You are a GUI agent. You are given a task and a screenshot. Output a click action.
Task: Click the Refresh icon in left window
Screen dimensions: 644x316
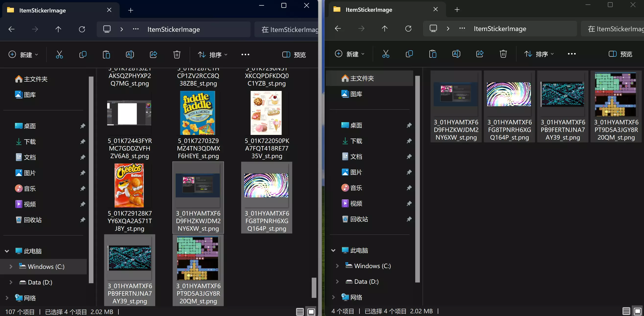coord(82,29)
